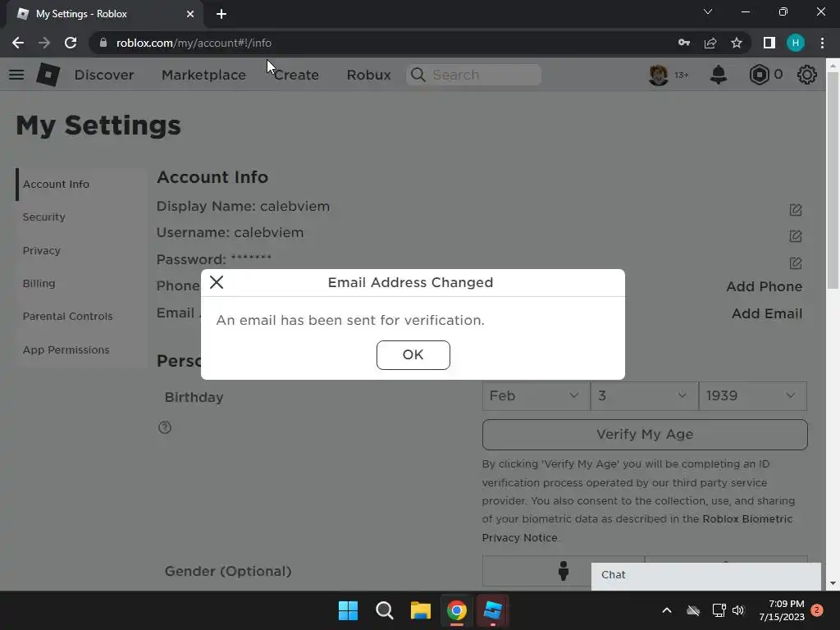840x630 pixels.
Task: Expand the birthday day dropdown showing 3
Action: click(645, 396)
